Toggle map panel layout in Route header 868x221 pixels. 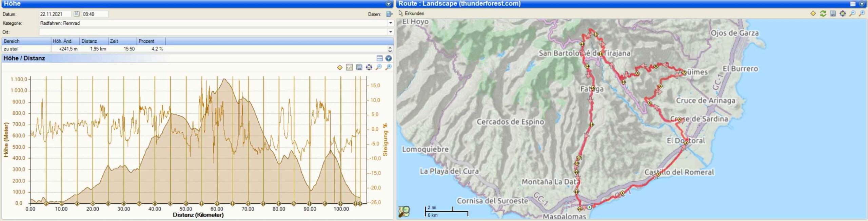[x=853, y=4]
